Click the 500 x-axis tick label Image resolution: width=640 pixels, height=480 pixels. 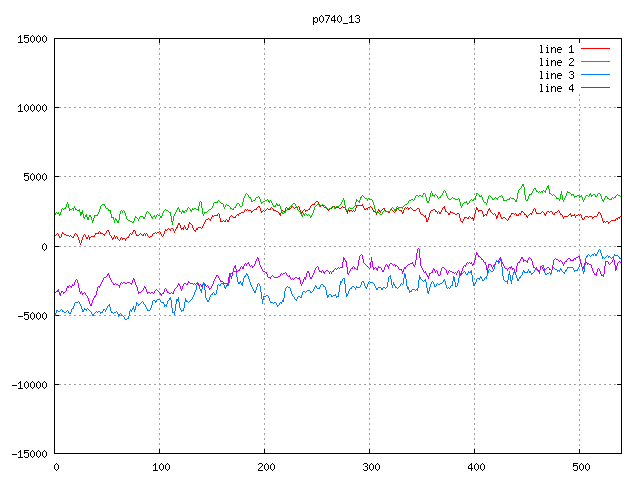tap(580, 467)
